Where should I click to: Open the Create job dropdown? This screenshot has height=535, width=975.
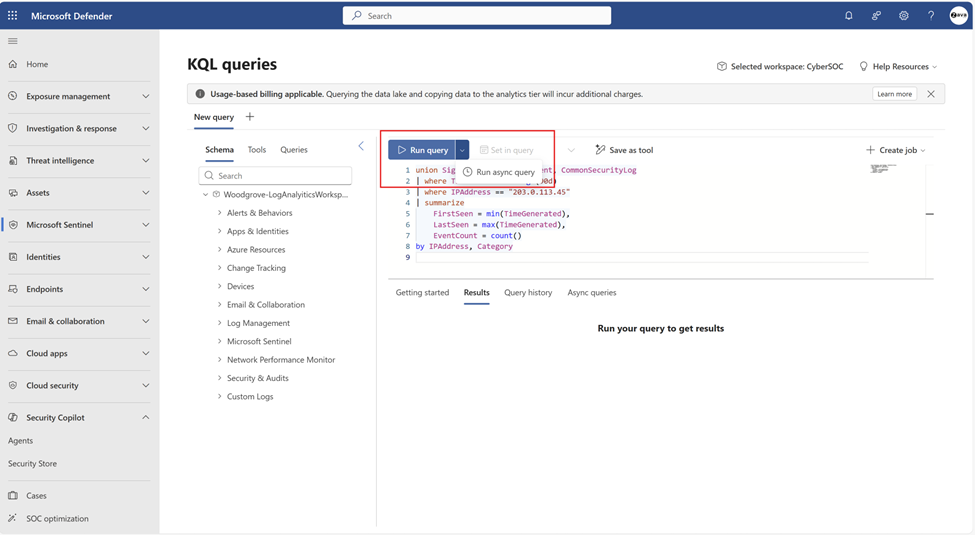click(x=895, y=150)
